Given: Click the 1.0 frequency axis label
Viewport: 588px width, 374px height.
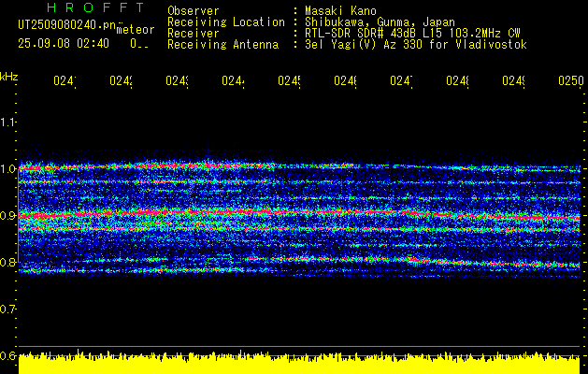Looking at the screenshot, I should pyautogui.click(x=7, y=168).
